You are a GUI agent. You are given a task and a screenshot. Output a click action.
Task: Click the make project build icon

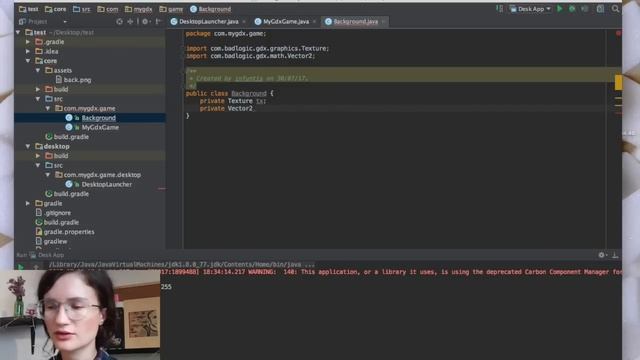coord(499,9)
